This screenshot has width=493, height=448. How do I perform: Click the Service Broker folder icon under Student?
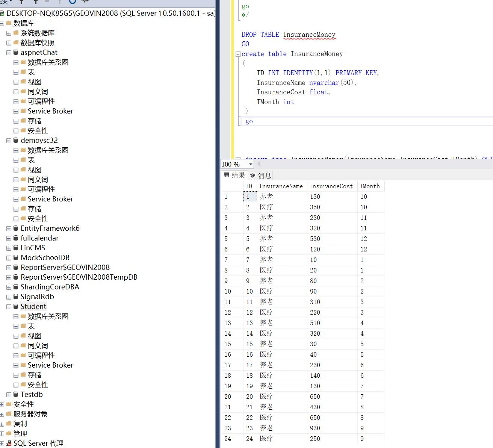(x=23, y=365)
